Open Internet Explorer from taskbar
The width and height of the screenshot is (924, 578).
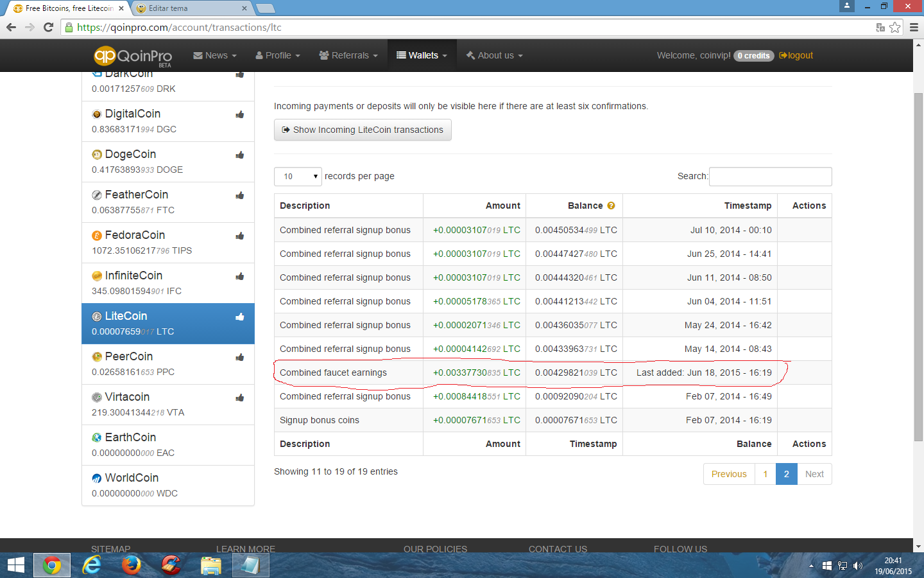(92, 565)
